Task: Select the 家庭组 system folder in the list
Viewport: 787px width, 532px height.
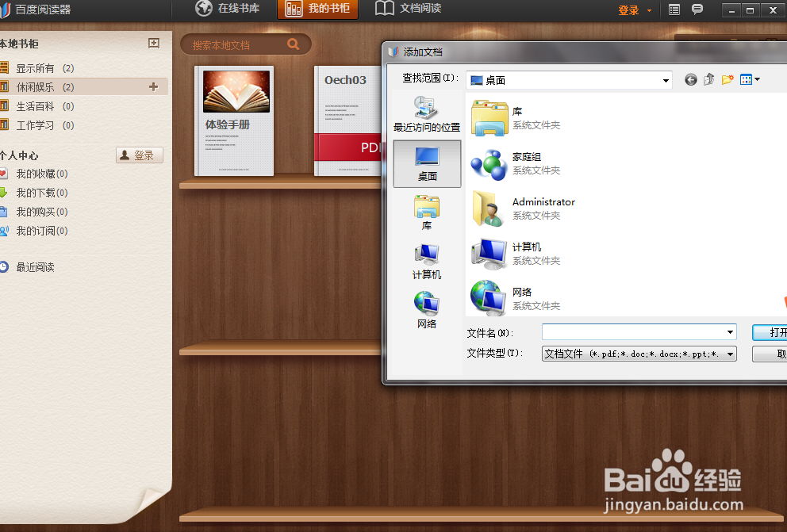Action: click(516, 163)
